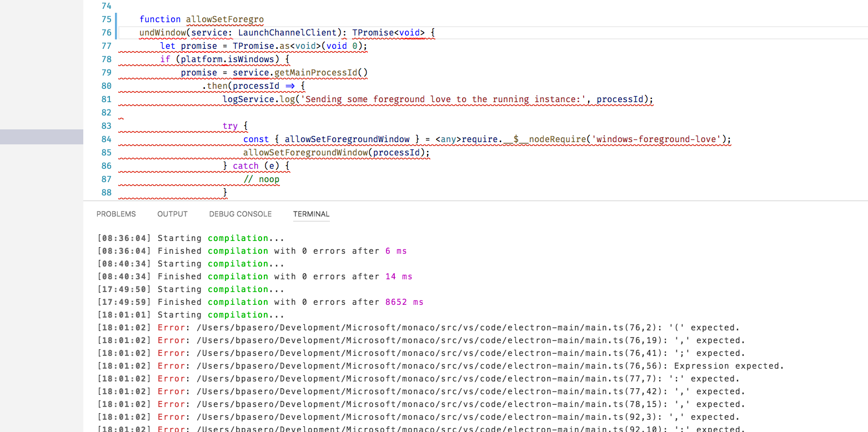The image size is (868, 432).
Task: Click the 'allowSetForegro' function name text
Action: [x=225, y=19]
